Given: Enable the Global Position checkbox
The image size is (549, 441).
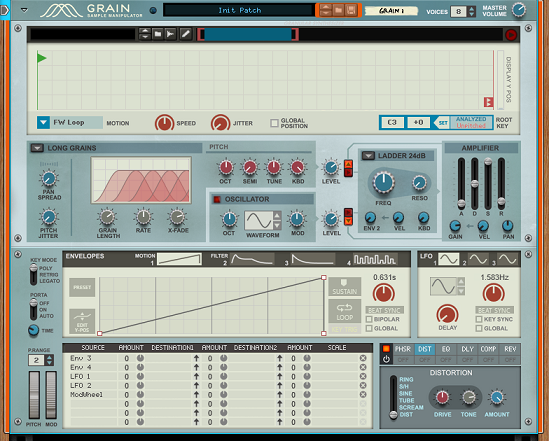Looking at the screenshot, I should 274,123.
